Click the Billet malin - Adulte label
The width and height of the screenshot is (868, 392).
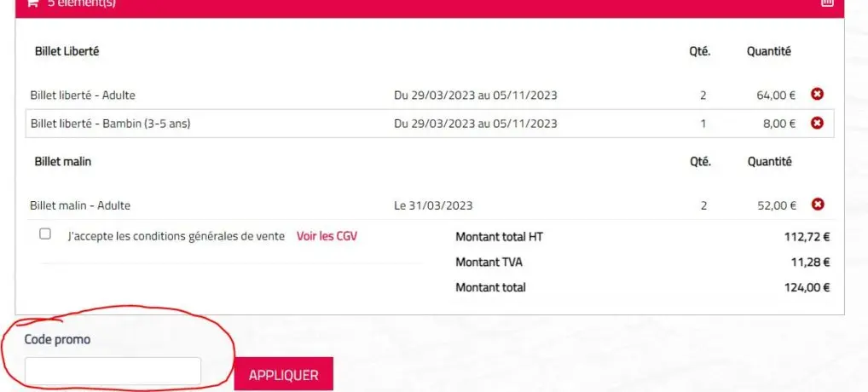pos(80,205)
